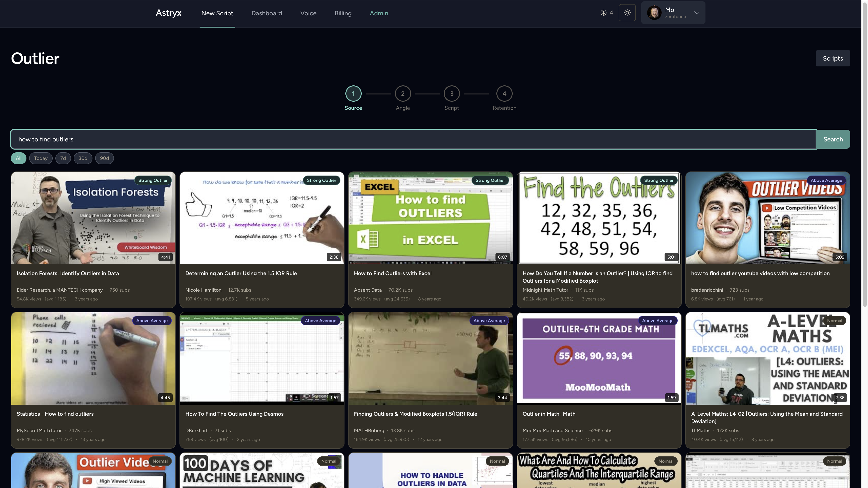Click channel name 'Midnight Math Tutor'
The image size is (868, 488).
(545, 290)
